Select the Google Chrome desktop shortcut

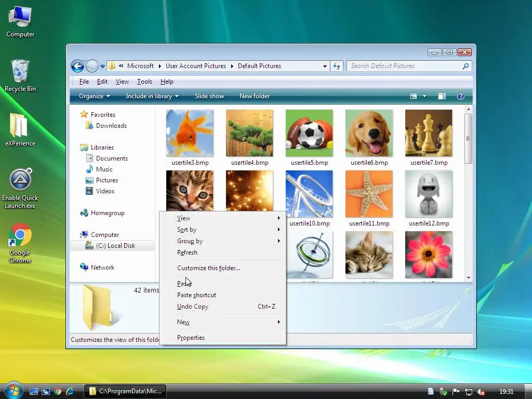coord(20,243)
